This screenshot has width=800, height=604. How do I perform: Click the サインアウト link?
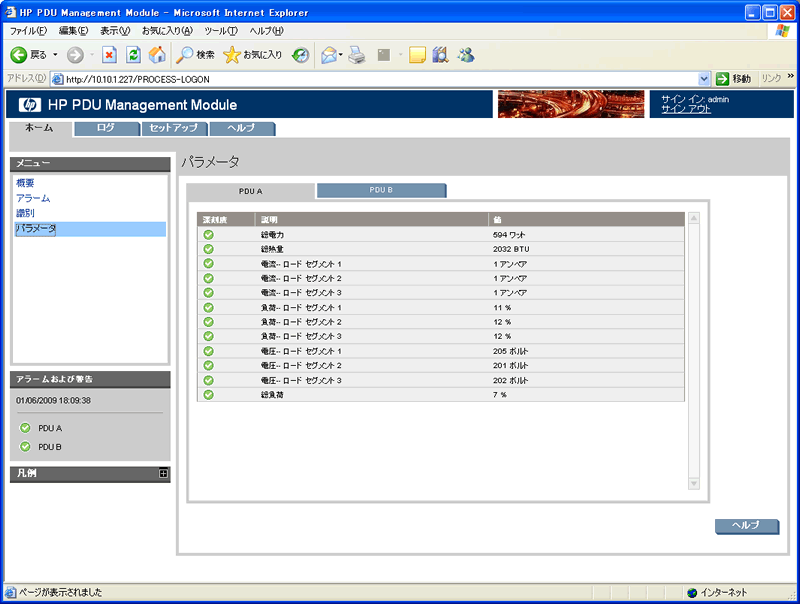point(686,109)
